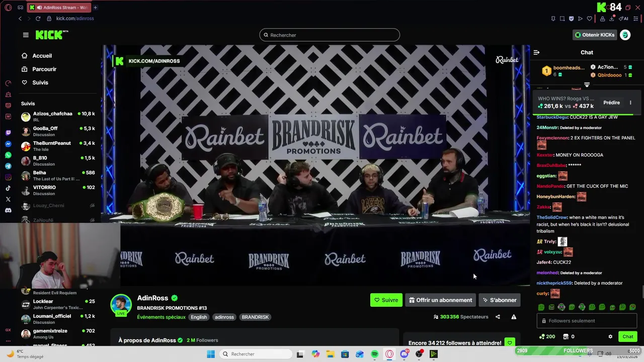Viewport: 644px width, 362px height.
Task: Click the Windows Start button
Action: point(211,354)
